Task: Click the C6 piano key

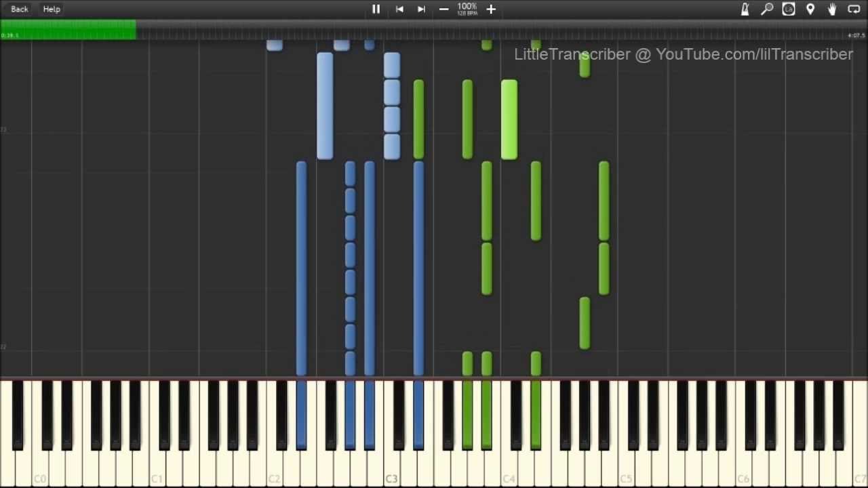Action: 743,468
